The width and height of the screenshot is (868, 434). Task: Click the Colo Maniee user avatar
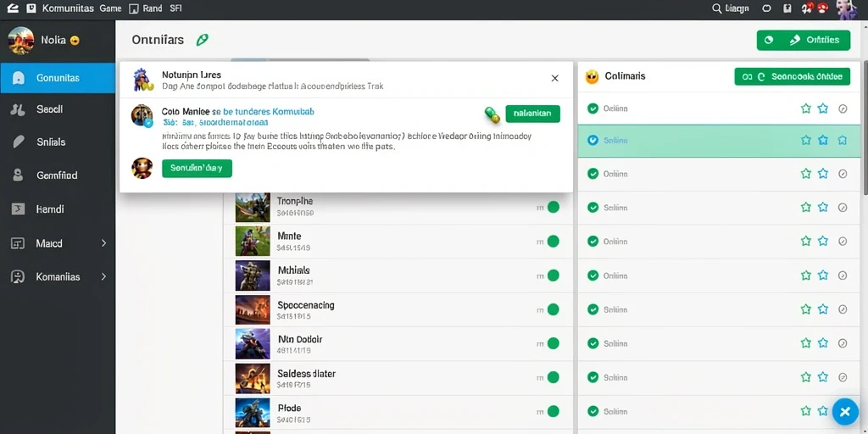tap(142, 115)
